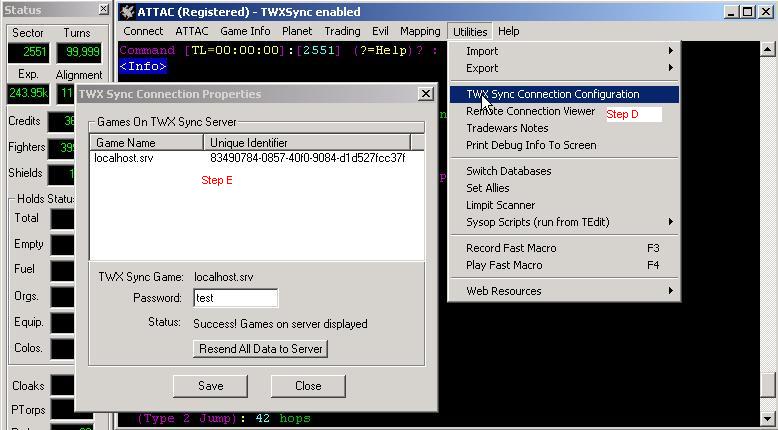
Task: Close the Status panel
Action: [103, 9]
